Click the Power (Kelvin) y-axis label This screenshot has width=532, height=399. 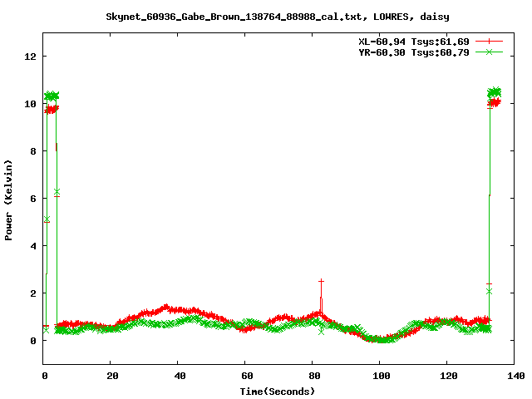(8, 200)
